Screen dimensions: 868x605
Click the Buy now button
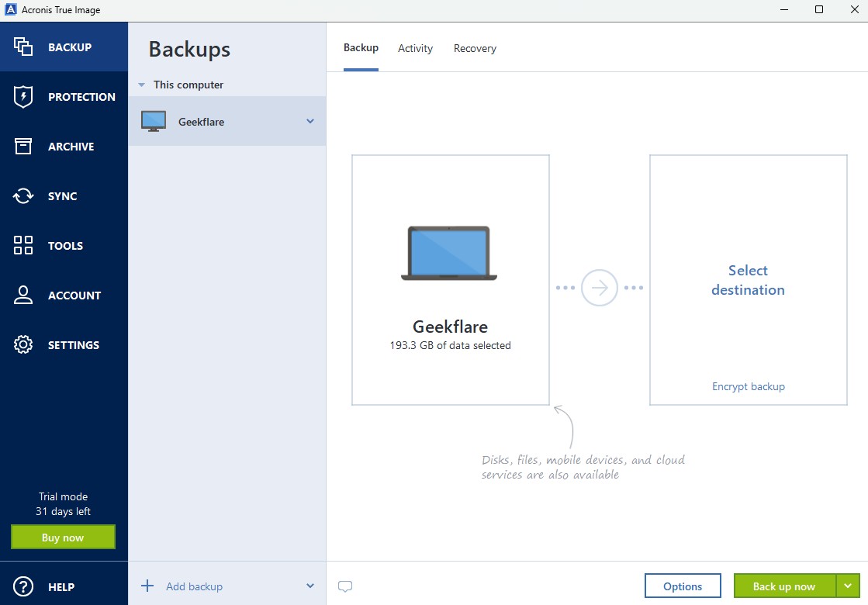(63, 537)
